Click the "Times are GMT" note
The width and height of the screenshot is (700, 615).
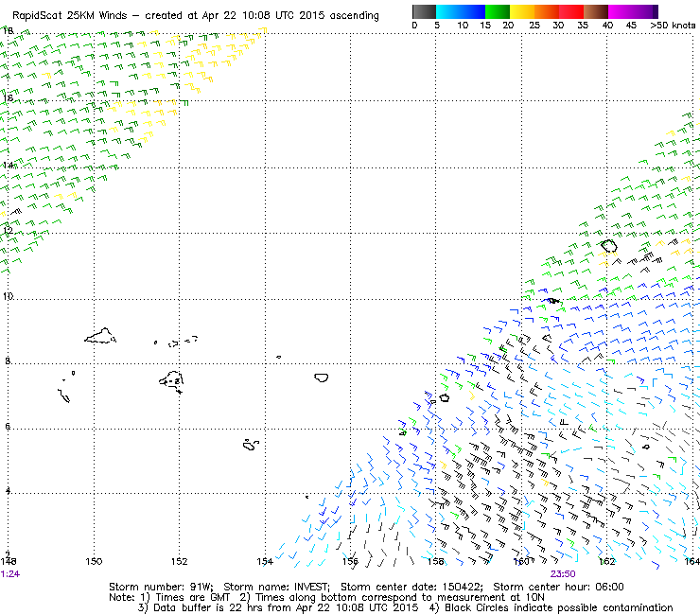[192, 598]
